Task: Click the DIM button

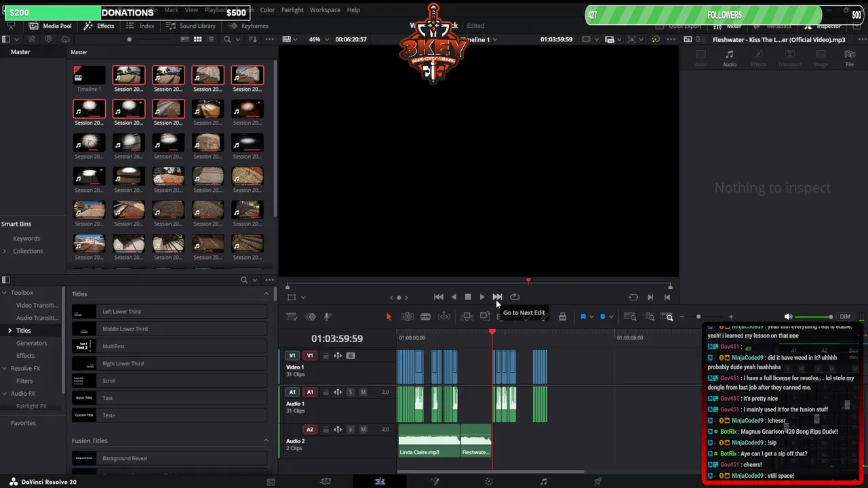Action: pyautogui.click(x=845, y=317)
